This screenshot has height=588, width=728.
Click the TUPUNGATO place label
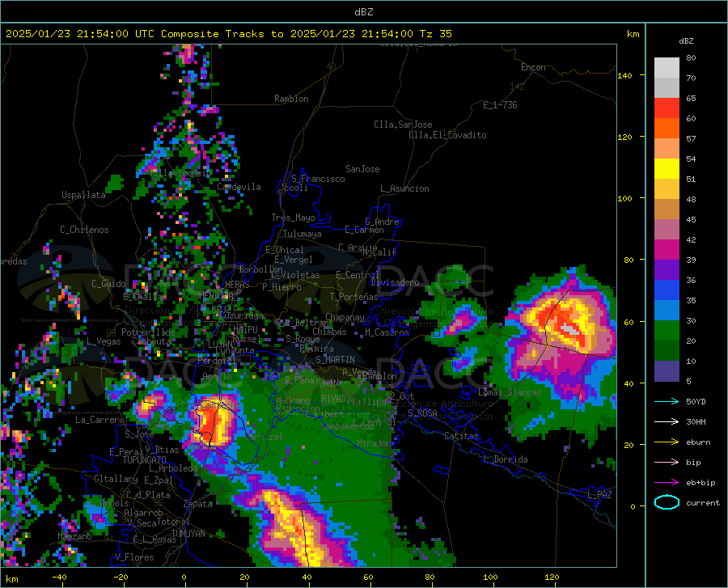tap(145, 460)
